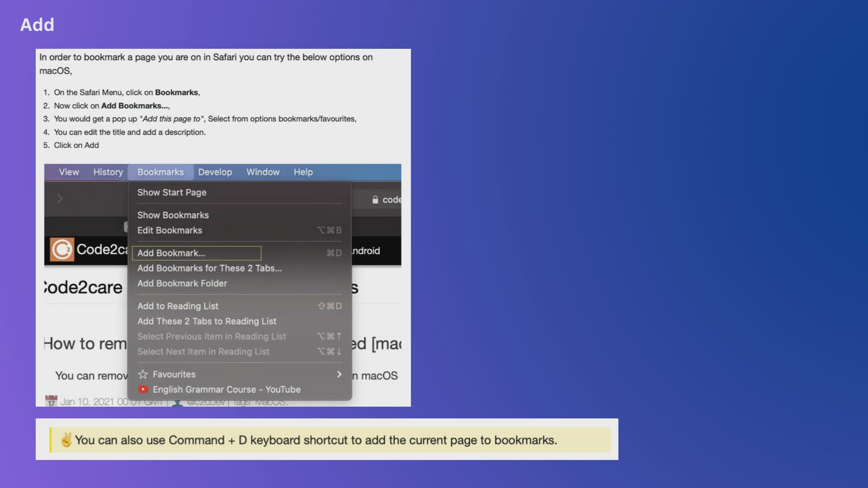
Task: Click the victory hand emoji icon
Action: (x=66, y=440)
